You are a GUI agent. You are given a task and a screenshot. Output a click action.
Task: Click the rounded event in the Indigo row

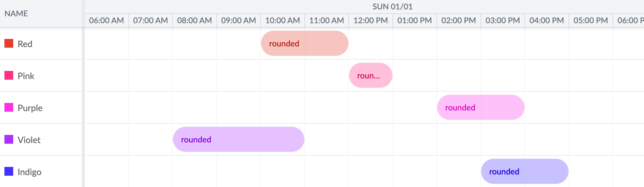click(x=525, y=171)
